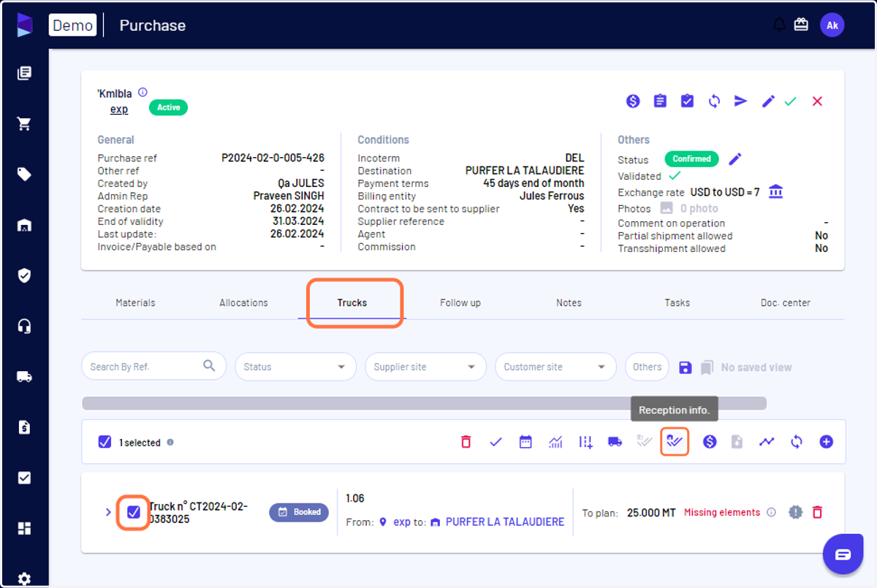This screenshot has height=588, width=877.
Task: Click the PURFER LA TALAUDIERE destination link
Action: pos(504,522)
